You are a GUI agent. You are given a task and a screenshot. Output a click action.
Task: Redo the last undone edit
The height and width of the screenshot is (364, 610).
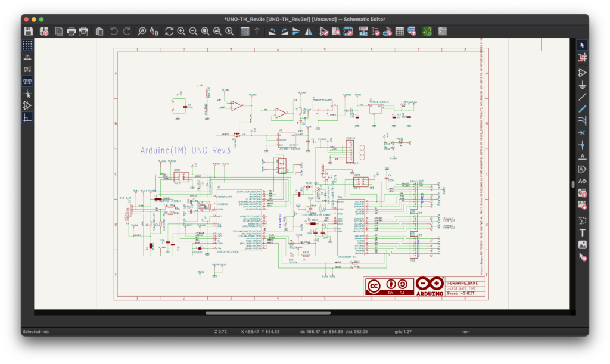tap(127, 32)
